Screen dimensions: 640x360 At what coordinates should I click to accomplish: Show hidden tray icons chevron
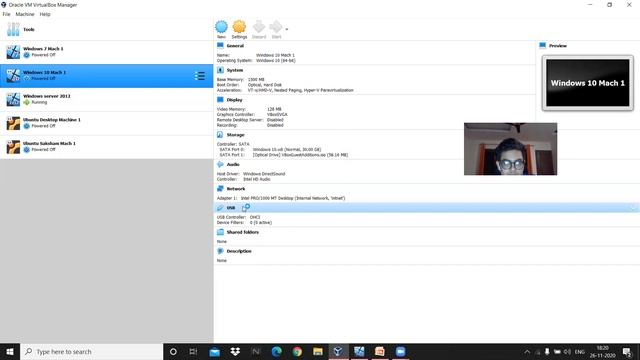point(527,351)
